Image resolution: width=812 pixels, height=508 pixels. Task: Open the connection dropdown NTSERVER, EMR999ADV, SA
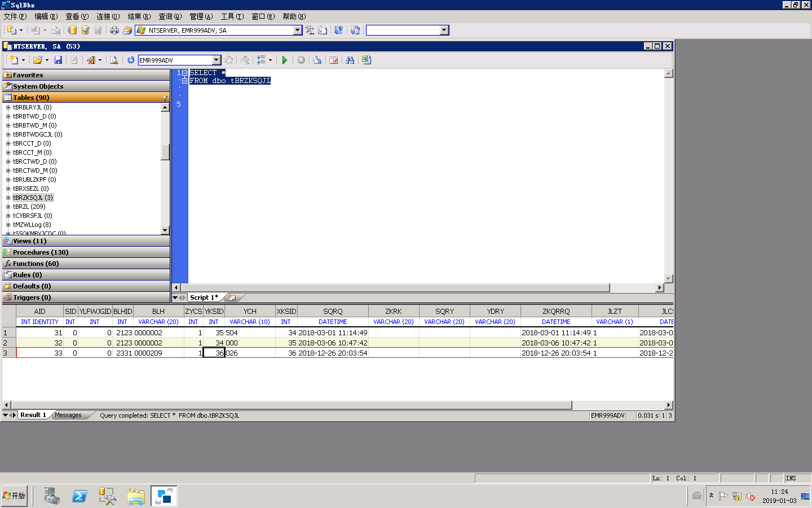point(298,30)
